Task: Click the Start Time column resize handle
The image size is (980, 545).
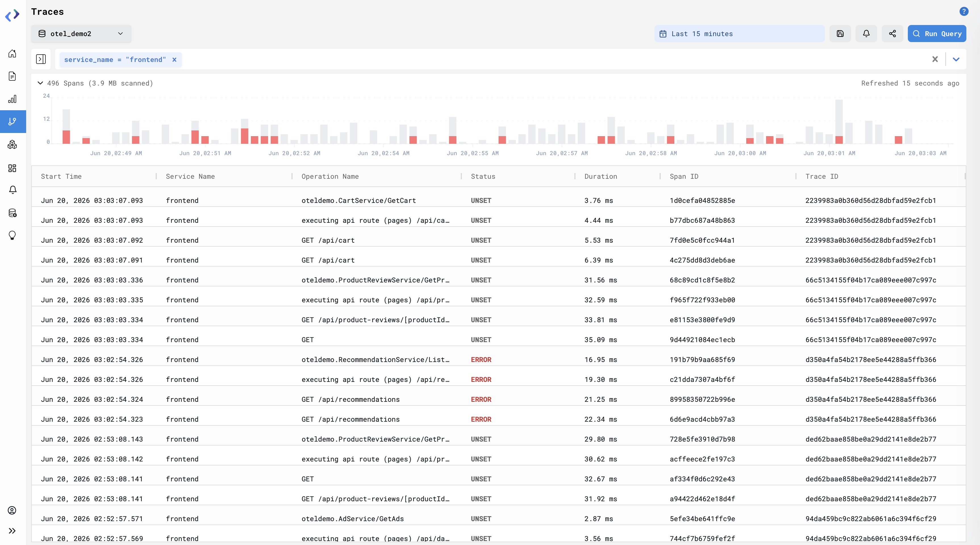Action: (156, 176)
